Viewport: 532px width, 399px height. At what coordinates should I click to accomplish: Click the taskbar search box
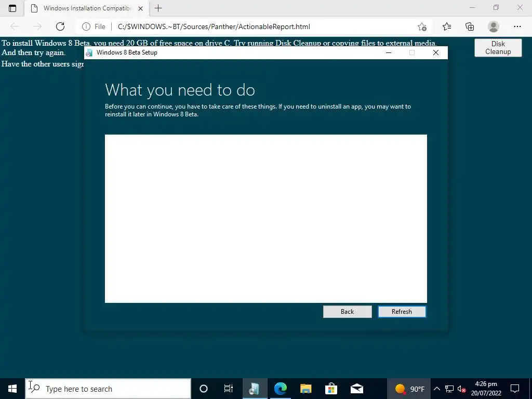pyautogui.click(x=108, y=389)
